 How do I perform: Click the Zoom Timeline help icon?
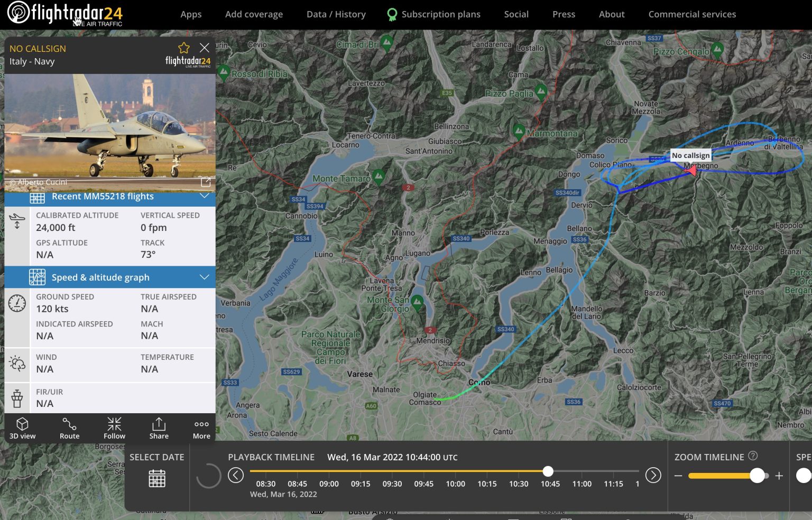pos(753,455)
